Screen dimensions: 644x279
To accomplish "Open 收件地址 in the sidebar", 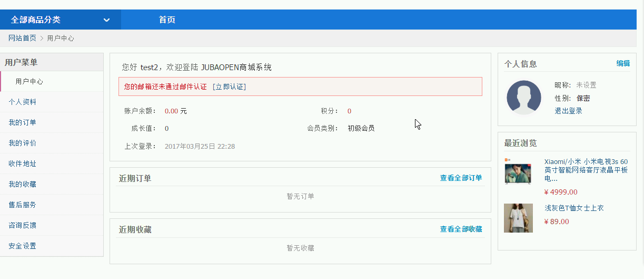I will coord(22,163).
